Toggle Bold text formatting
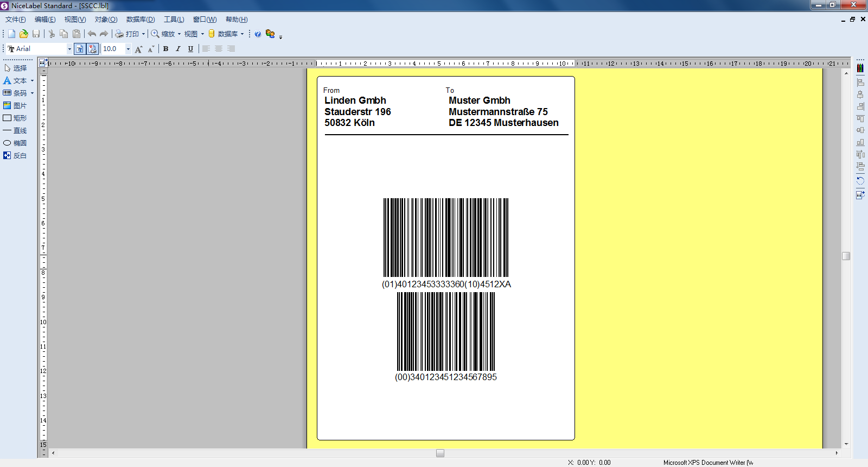Image resolution: width=868 pixels, height=467 pixels. (x=165, y=49)
